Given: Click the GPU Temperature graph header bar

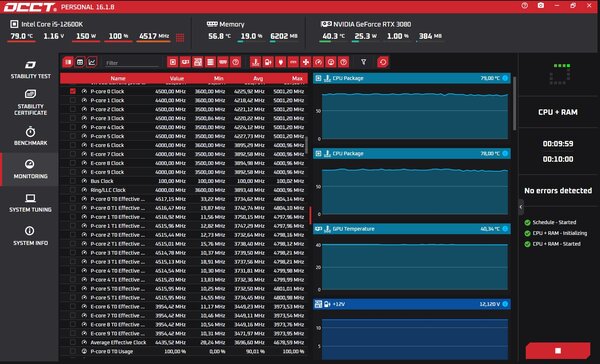Looking at the screenshot, I should coord(412,229).
